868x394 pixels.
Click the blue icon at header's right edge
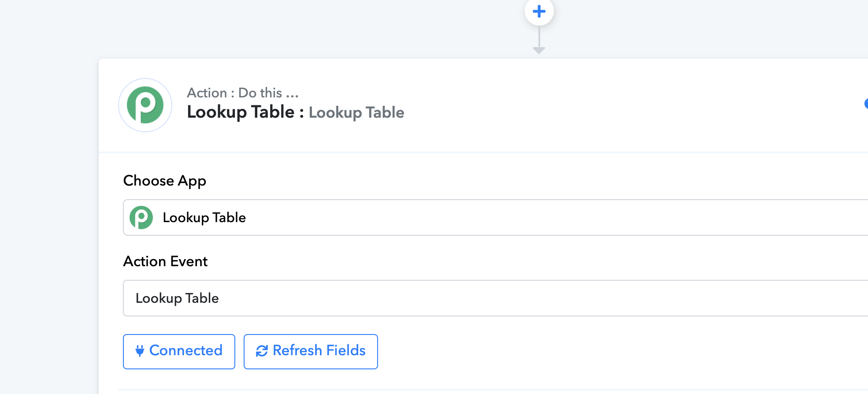(866, 104)
